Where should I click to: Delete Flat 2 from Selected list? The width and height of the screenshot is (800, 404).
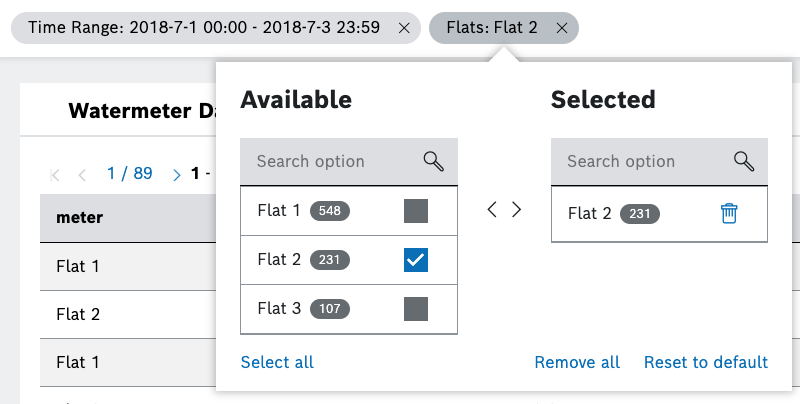tap(729, 213)
